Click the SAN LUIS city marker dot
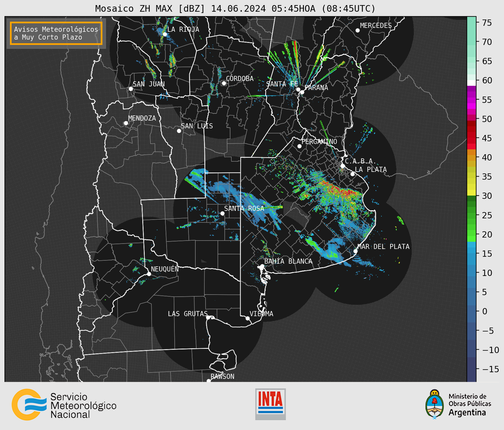This screenshot has width=504, height=430. click(x=179, y=131)
